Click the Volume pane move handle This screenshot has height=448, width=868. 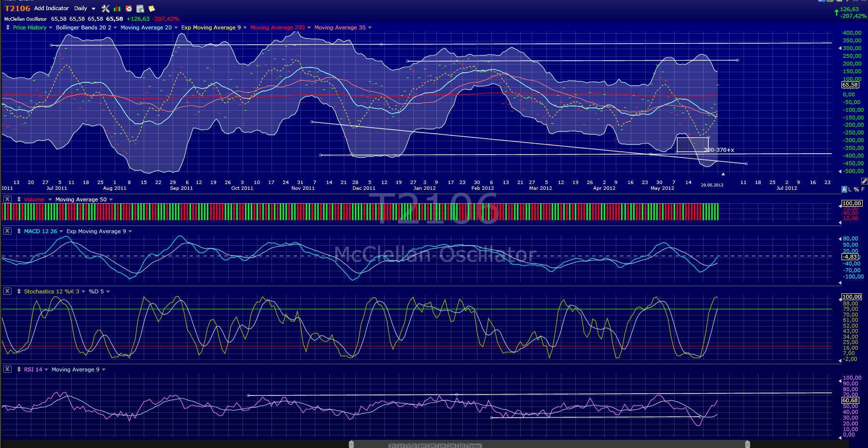pos(19,199)
